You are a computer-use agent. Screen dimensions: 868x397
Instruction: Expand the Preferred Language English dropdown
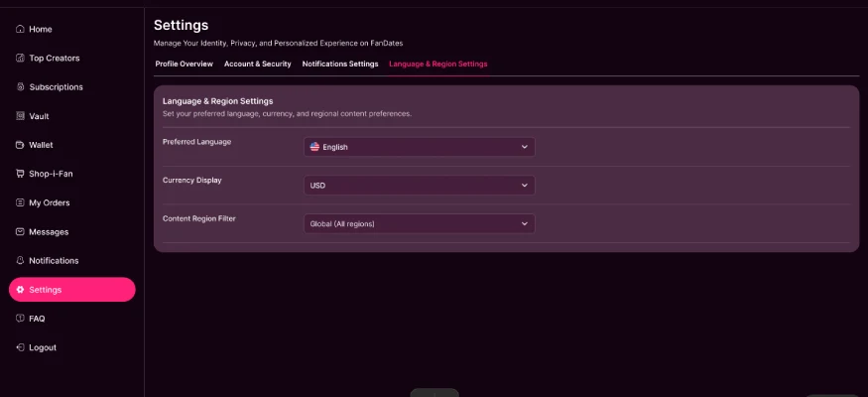point(419,147)
